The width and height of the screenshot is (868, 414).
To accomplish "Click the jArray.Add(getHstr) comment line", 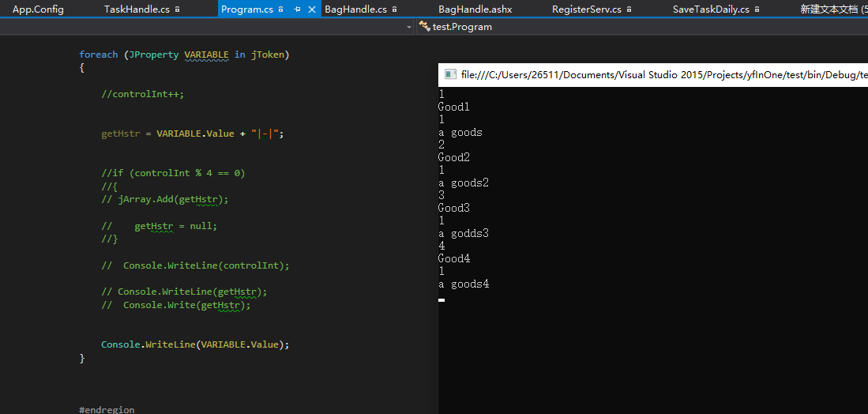I will (165, 199).
